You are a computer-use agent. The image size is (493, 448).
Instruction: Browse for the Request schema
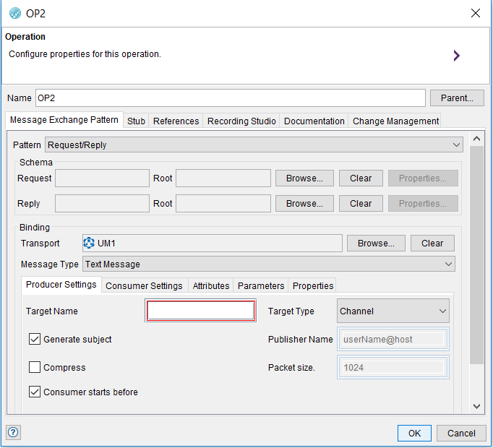click(304, 178)
